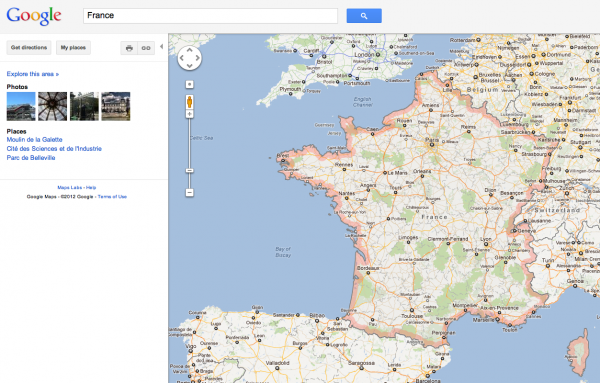
Task: Click the link chain icon
Action: (146, 48)
